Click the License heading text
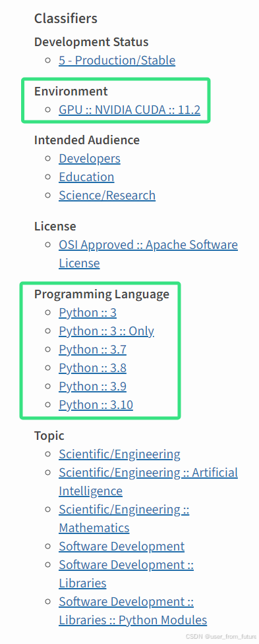 (55, 227)
